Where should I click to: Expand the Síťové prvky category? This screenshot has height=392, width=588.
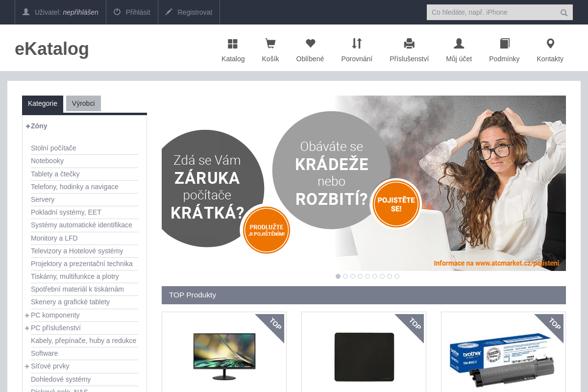[27, 366]
